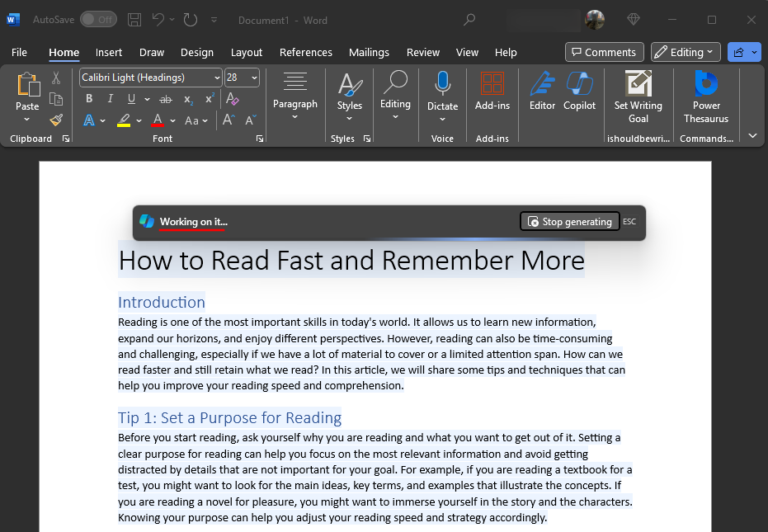This screenshot has width=768, height=532.
Task: Click Stop generating button
Action: (x=570, y=221)
